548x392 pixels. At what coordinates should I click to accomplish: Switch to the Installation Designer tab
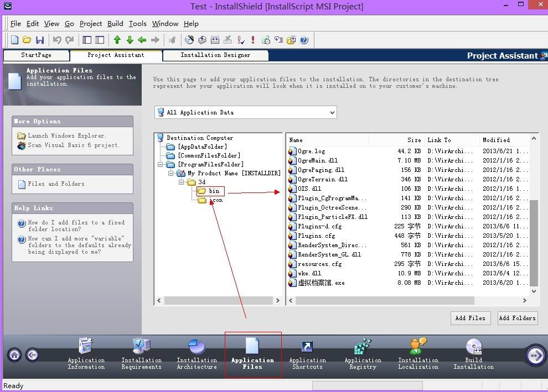pos(215,55)
